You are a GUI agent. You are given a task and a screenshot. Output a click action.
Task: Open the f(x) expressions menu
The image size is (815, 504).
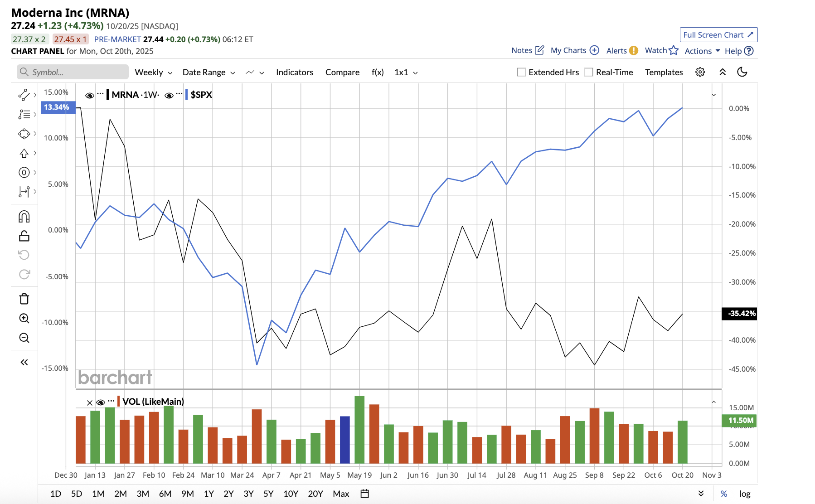point(378,72)
